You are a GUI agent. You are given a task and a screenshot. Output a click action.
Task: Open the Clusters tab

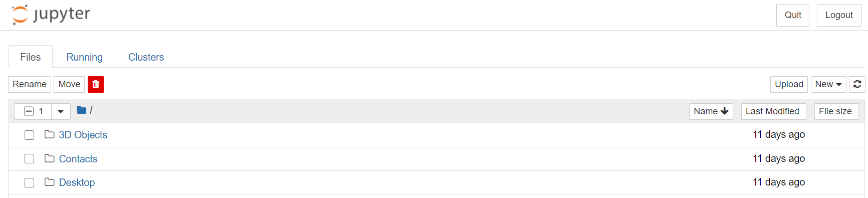(x=146, y=57)
